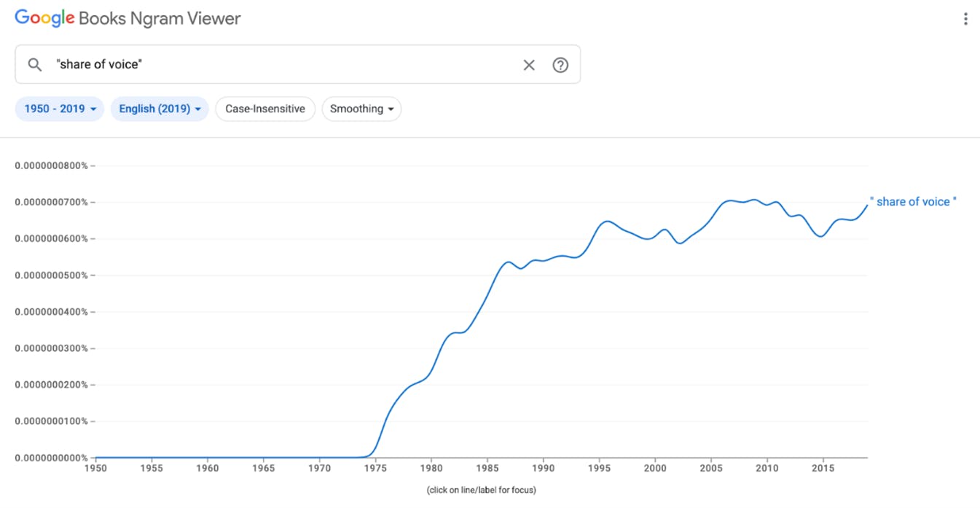The image size is (980, 508).
Task: Open the 1950 - 2019 date range dropdown
Action: coord(60,109)
